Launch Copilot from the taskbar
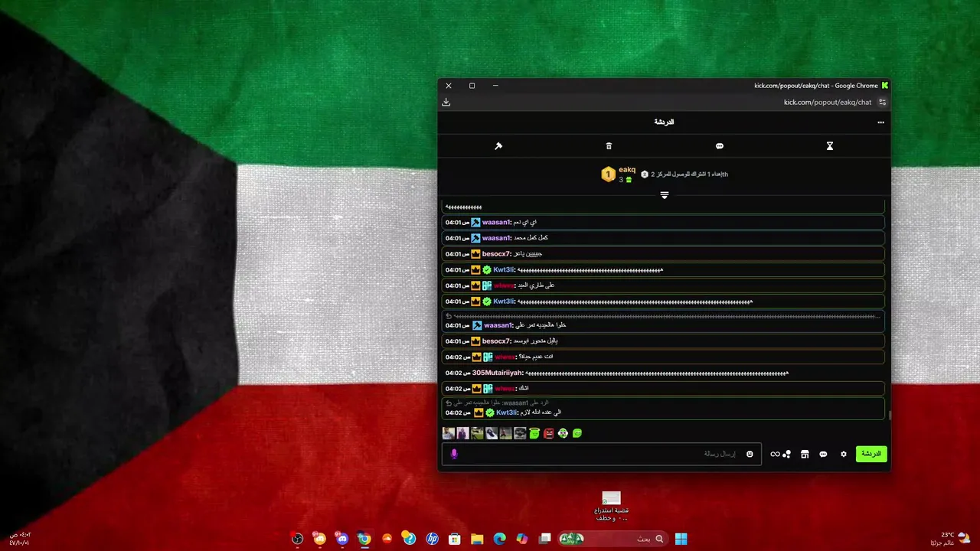980x551 pixels. click(522, 539)
